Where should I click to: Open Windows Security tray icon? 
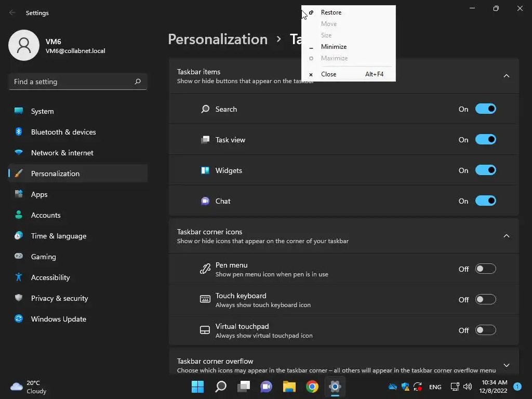point(405,387)
